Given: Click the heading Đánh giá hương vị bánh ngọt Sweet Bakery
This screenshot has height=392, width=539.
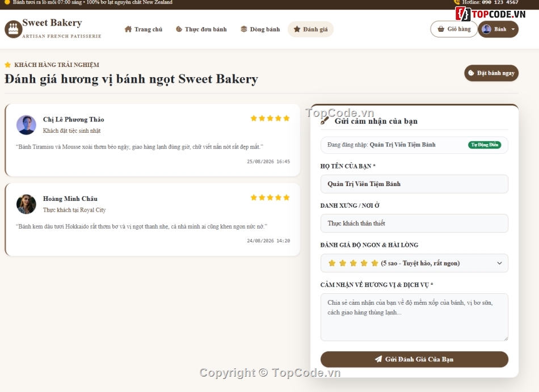Looking at the screenshot, I should pyautogui.click(x=131, y=79).
